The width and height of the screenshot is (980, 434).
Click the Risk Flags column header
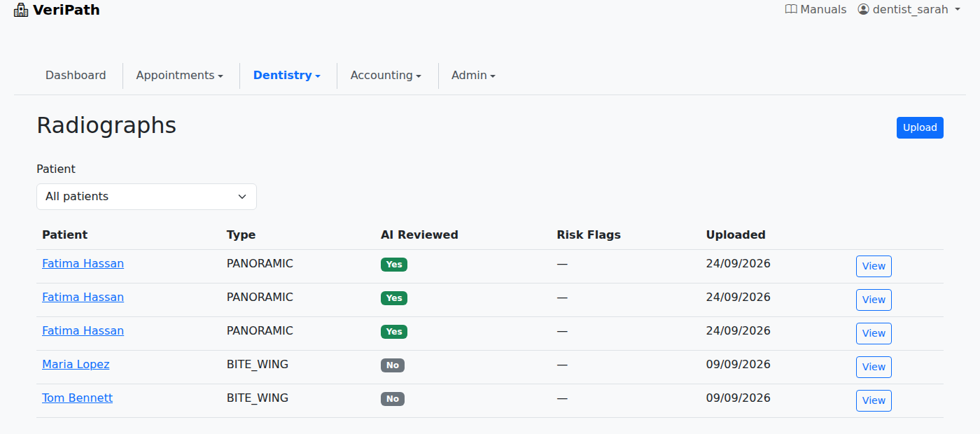(589, 235)
